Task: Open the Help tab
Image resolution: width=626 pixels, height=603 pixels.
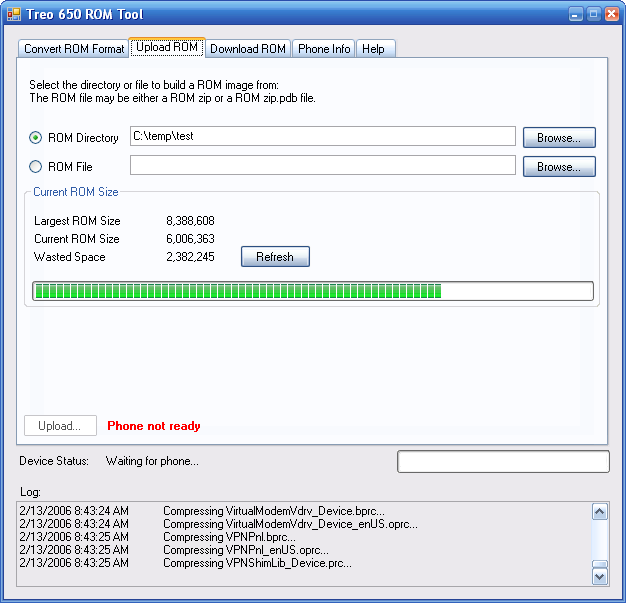Action: coord(375,49)
